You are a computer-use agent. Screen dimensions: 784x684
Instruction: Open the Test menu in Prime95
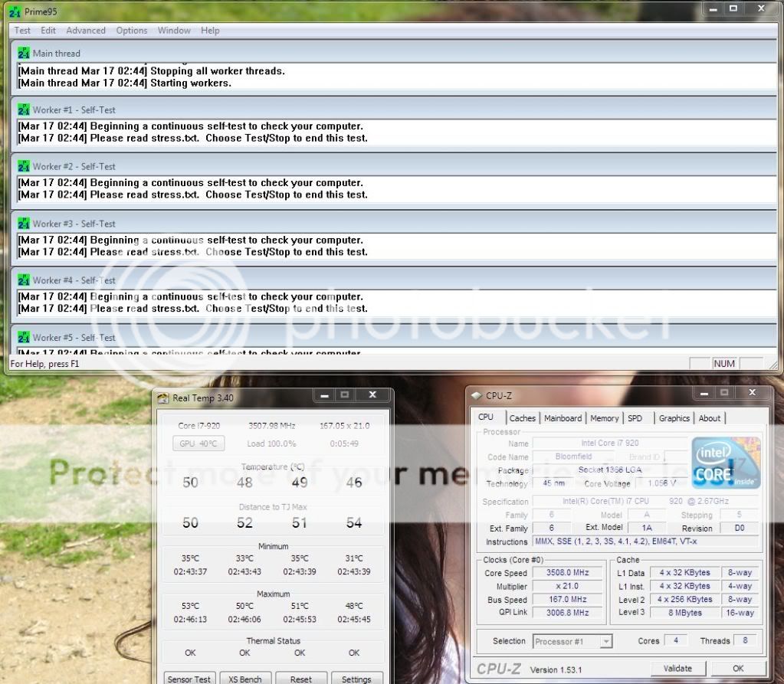click(x=22, y=30)
